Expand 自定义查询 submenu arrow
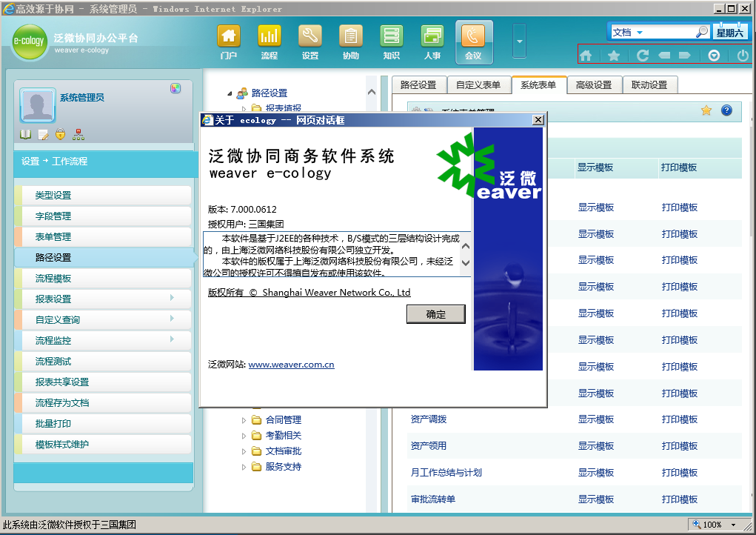Screen dimensions: 756x535 pos(172,319)
